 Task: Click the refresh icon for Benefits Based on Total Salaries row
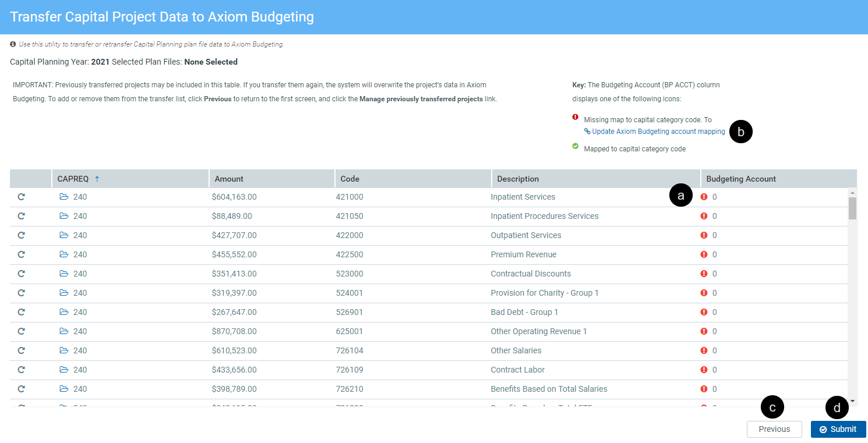pyautogui.click(x=22, y=389)
